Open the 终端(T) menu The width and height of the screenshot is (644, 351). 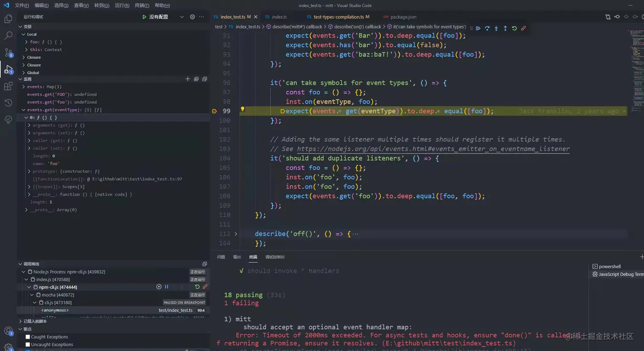tap(142, 6)
